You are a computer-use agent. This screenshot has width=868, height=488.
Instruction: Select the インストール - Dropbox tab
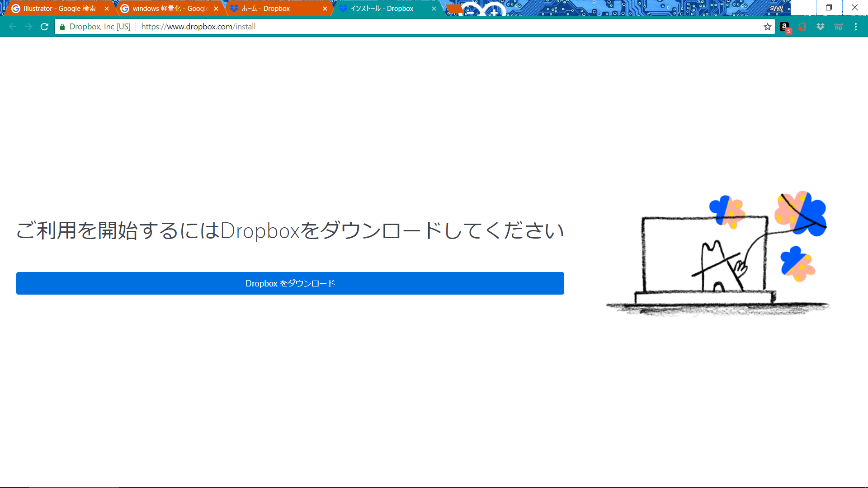[387, 9]
